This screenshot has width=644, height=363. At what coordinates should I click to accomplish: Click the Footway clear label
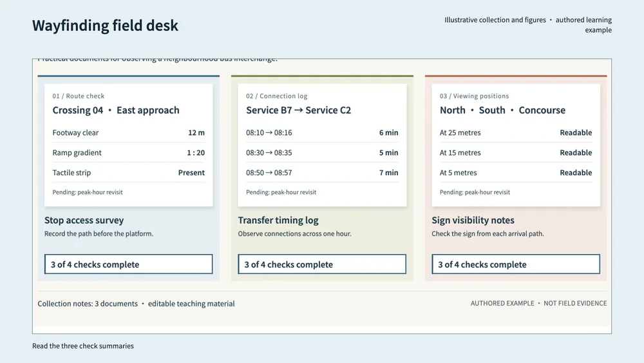(75, 132)
